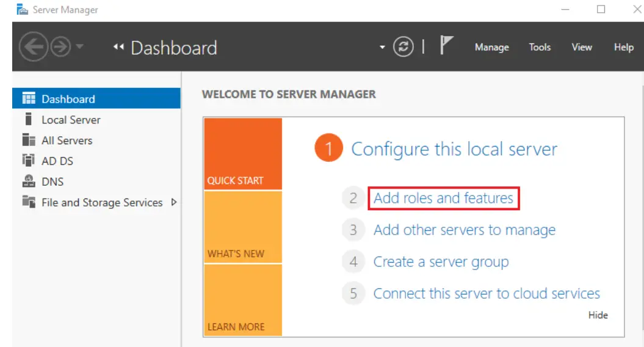Image resolution: width=644 pixels, height=347 pixels.
Task: Click Add other servers to manage
Action: (x=464, y=230)
